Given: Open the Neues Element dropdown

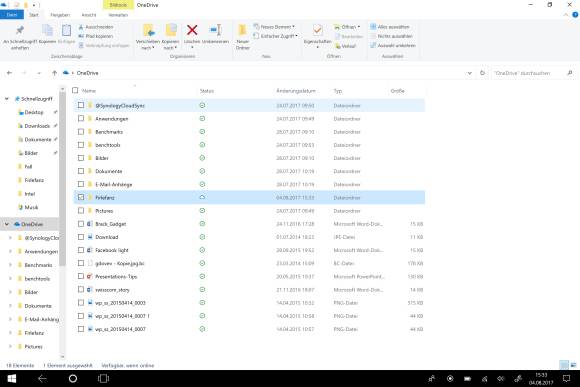Looking at the screenshot, I should tap(274, 27).
